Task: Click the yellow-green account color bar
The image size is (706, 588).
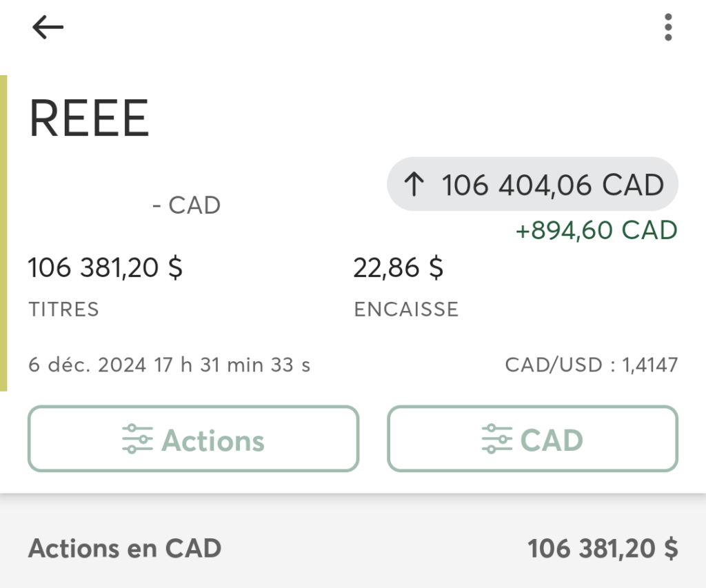Action: [3, 233]
